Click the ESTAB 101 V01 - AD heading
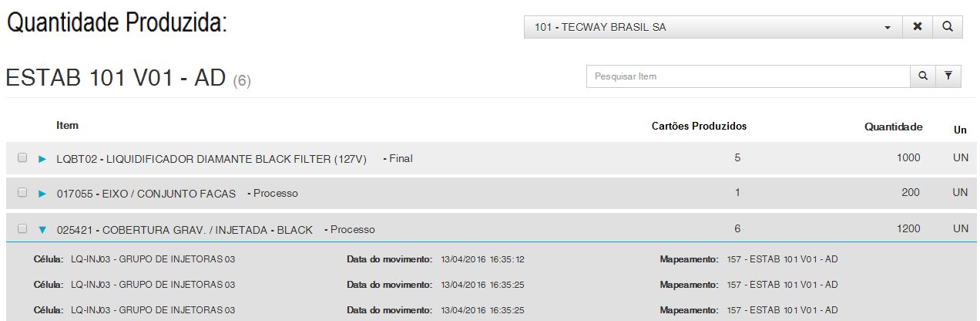The width and height of the screenshot is (980, 321). 116,77
